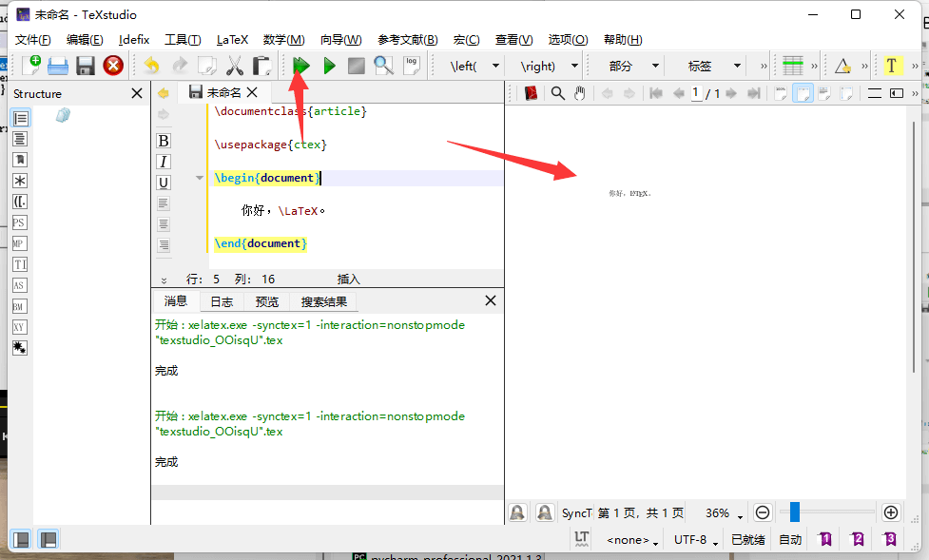The image size is (929, 560).
Task: Click the red close-document icon
Action: (113, 66)
